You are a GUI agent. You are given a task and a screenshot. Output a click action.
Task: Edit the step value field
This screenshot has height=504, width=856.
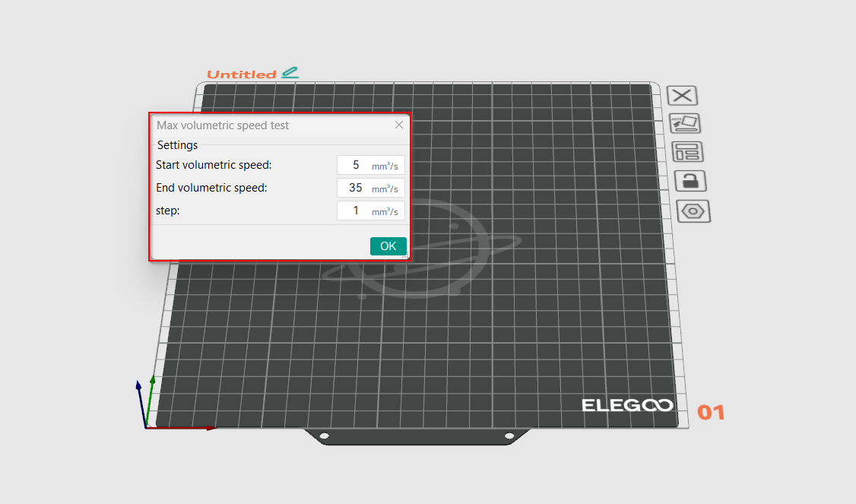[371, 211]
